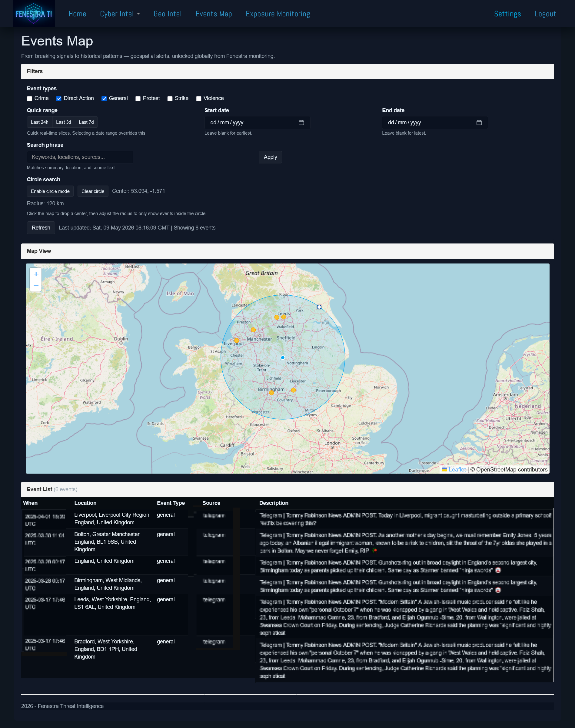
Task: Select the Last 3d quick range
Action: click(x=63, y=122)
